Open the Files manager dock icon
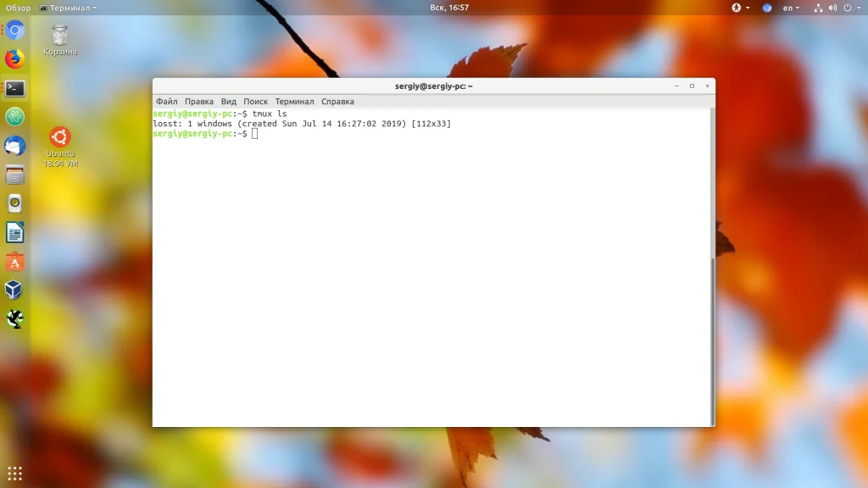Screen dimensions: 868x488 [15, 175]
